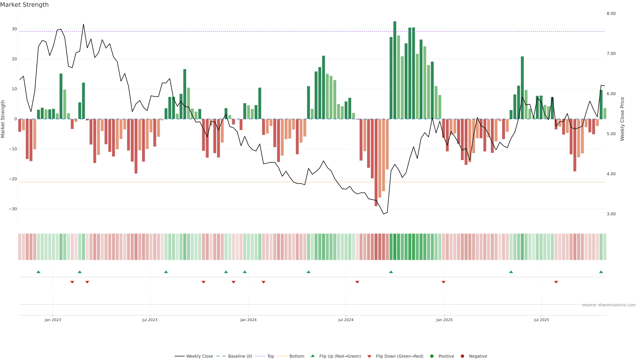Click the Jan 2024 x-axis label
Screen dimensions: 644x362
tap(248, 320)
